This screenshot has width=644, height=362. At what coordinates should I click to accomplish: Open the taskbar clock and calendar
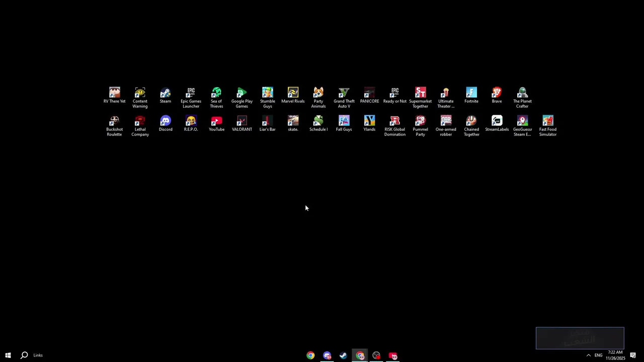(615, 355)
